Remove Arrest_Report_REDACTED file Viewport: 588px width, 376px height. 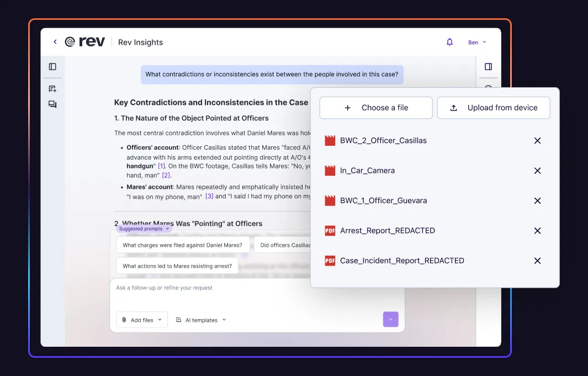coord(537,231)
